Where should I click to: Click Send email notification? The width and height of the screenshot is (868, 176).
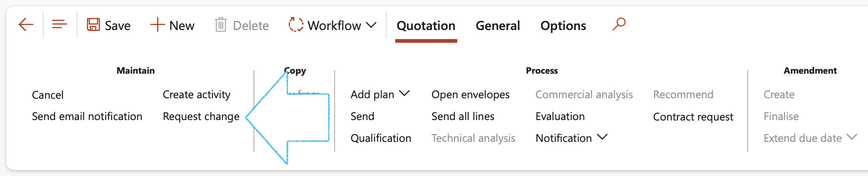(87, 116)
